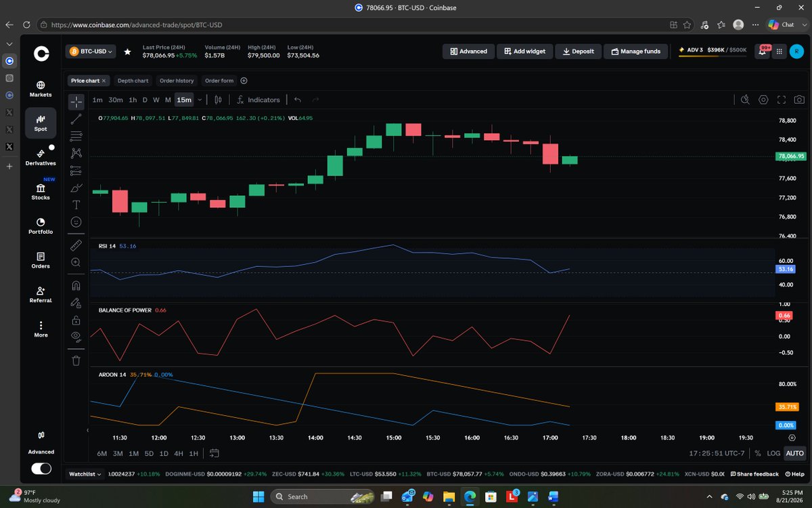Open chart settings hexagon icon
This screenshot has width=812, height=508.
tap(763, 100)
